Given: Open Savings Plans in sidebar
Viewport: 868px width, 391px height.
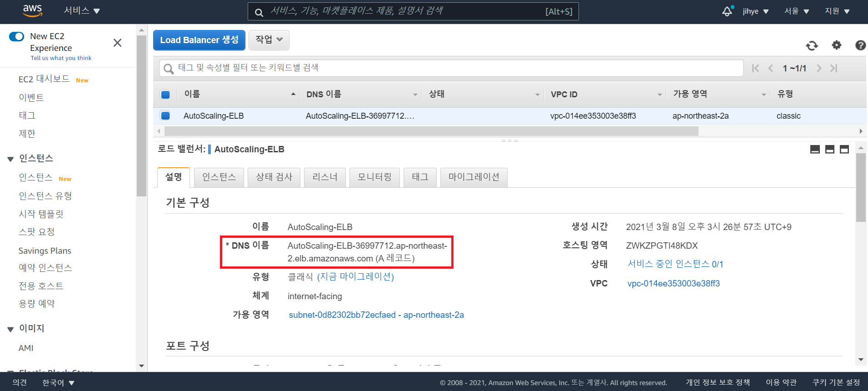Looking at the screenshot, I should tap(45, 251).
